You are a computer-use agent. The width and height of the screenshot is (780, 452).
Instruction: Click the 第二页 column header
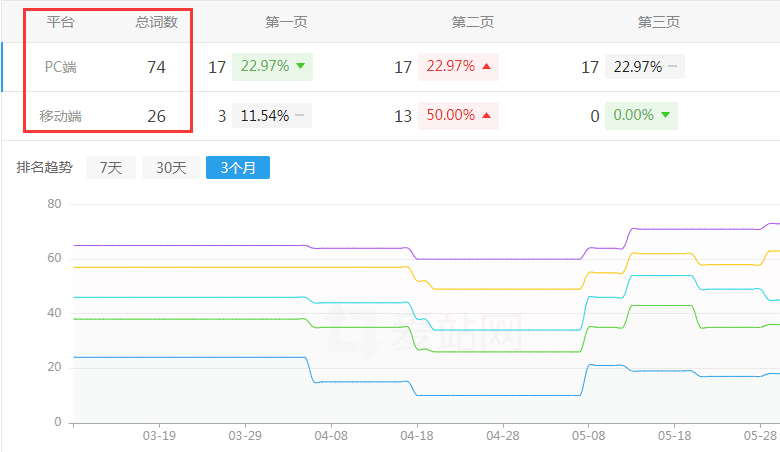473,21
